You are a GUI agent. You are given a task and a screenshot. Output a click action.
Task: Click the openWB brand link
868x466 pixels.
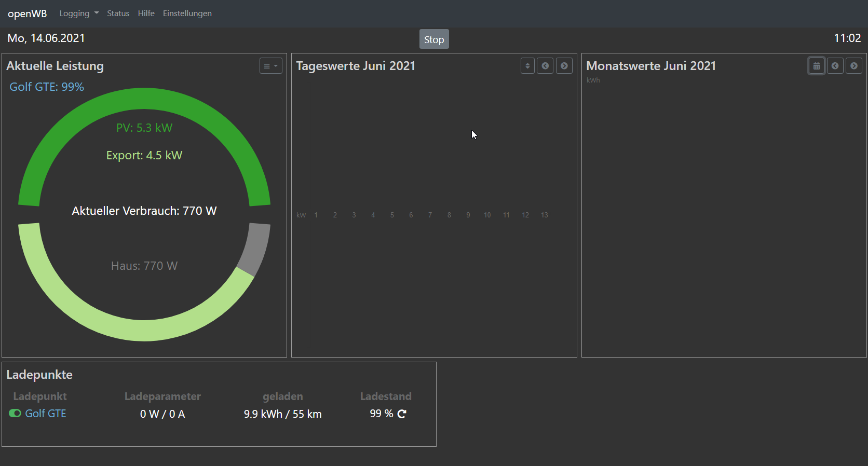click(27, 13)
